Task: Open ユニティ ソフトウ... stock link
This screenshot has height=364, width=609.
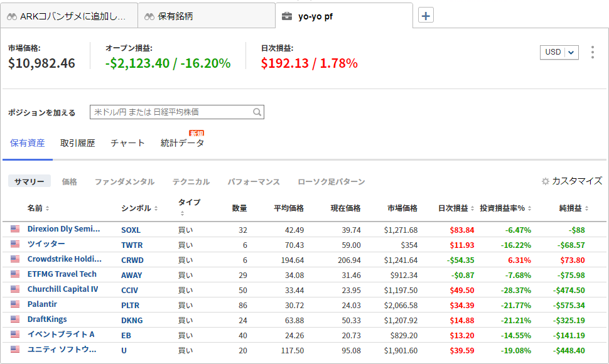Action: (62, 350)
